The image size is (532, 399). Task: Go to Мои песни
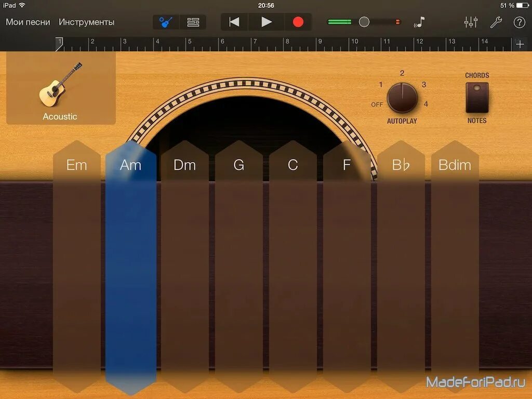tap(28, 22)
